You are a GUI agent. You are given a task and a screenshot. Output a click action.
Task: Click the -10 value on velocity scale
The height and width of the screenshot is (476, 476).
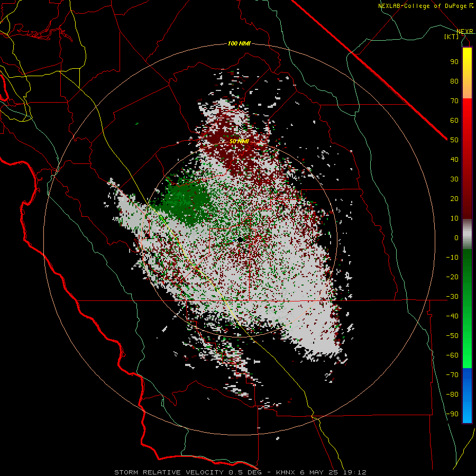(452, 258)
